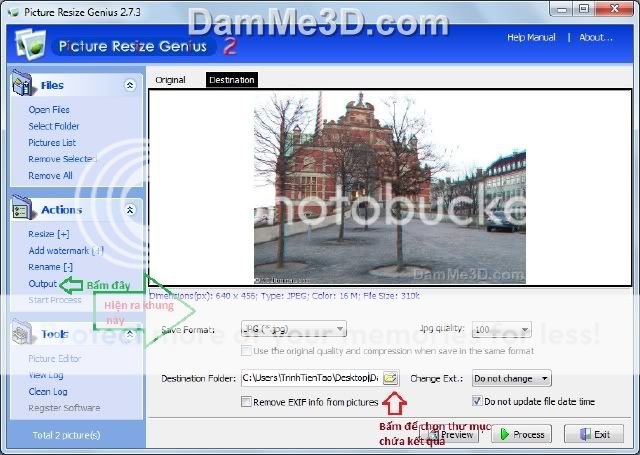Enable Remove EXIF info from pictures
The width and height of the screenshot is (640, 455).
[x=247, y=402]
